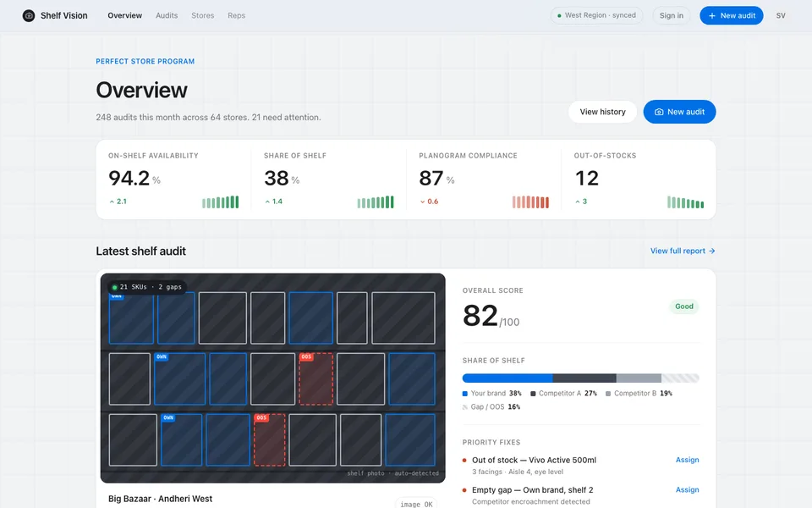812x508 pixels.
Task: Click the PERFECT STORE PROGRAM label
Action: click(x=145, y=61)
